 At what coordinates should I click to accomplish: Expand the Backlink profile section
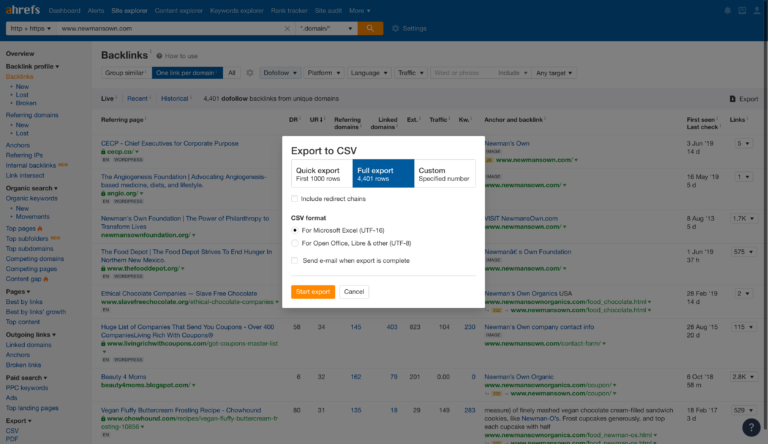click(x=32, y=66)
